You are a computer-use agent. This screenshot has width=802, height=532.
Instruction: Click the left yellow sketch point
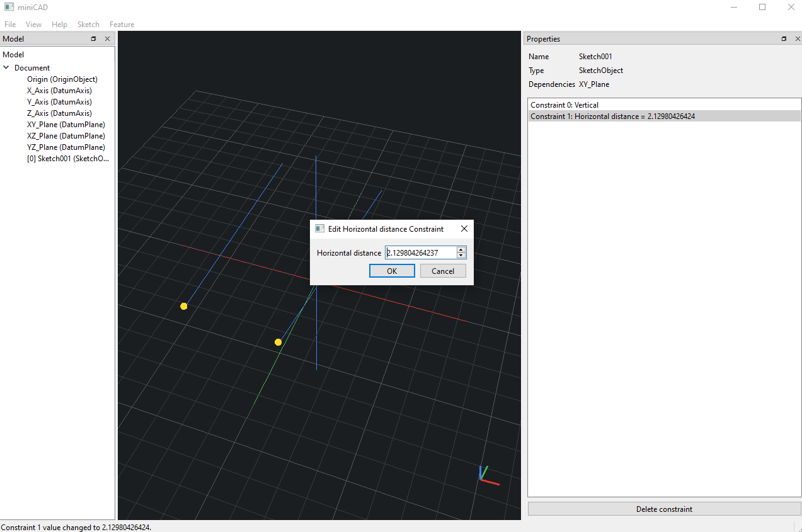pyautogui.click(x=184, y=306)
